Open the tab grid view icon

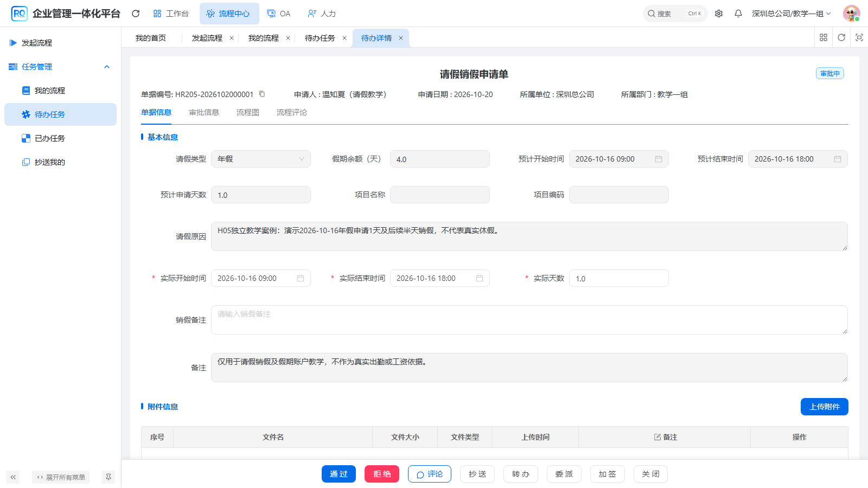point(824,37)
